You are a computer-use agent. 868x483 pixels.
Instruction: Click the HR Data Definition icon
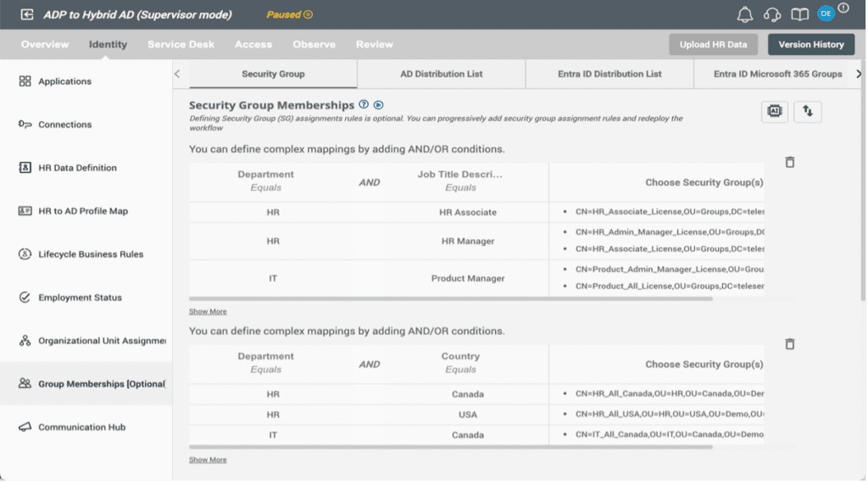25,168
